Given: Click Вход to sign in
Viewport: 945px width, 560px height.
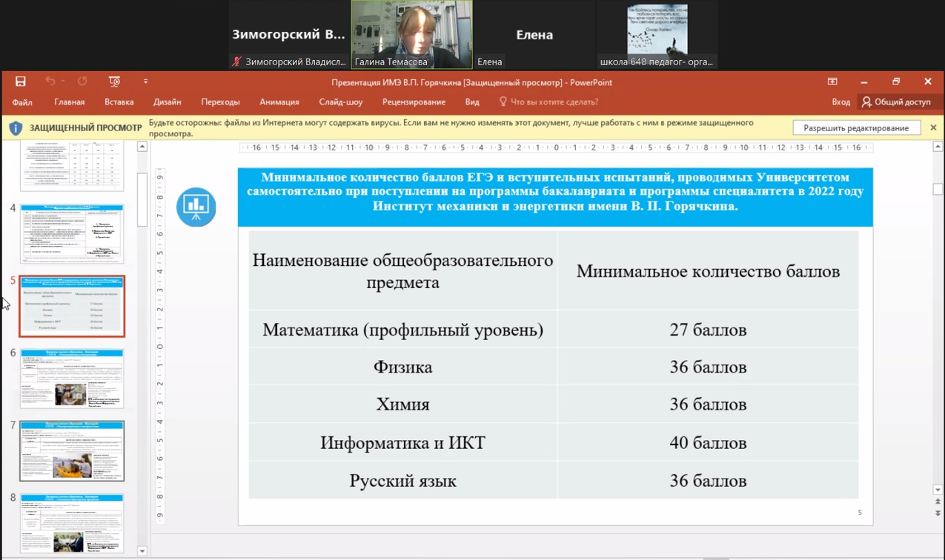Looking at the screenshot, I should point(840,102).
